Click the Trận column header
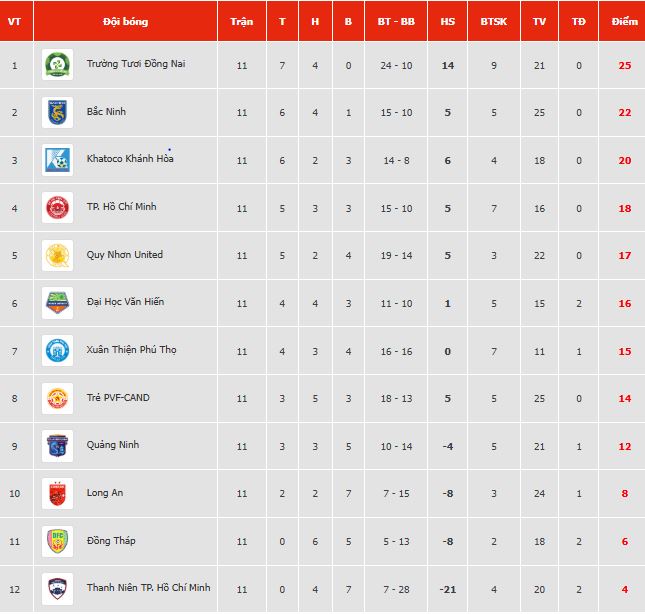Viewport: 645px width, 614px height. pyautogui.click(x=241, y=21)
